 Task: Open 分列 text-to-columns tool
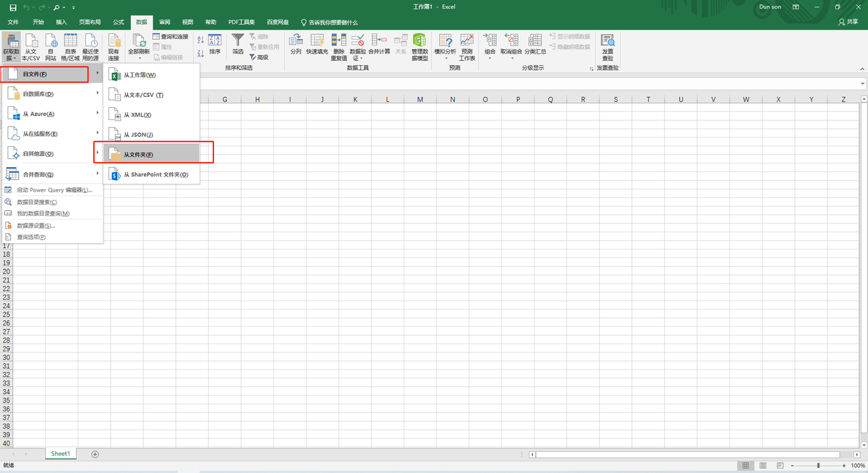point(295,43)
